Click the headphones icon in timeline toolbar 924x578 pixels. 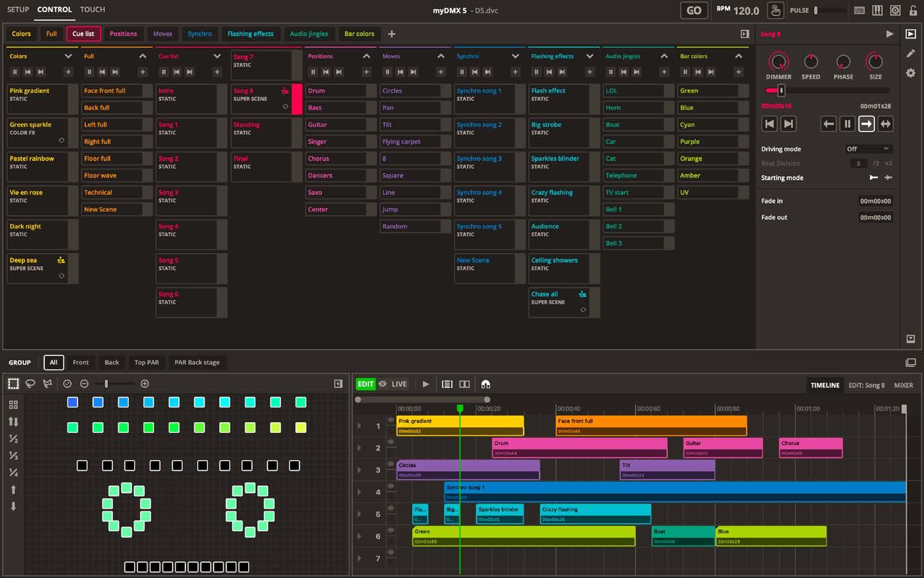click(x=486, y=384)
